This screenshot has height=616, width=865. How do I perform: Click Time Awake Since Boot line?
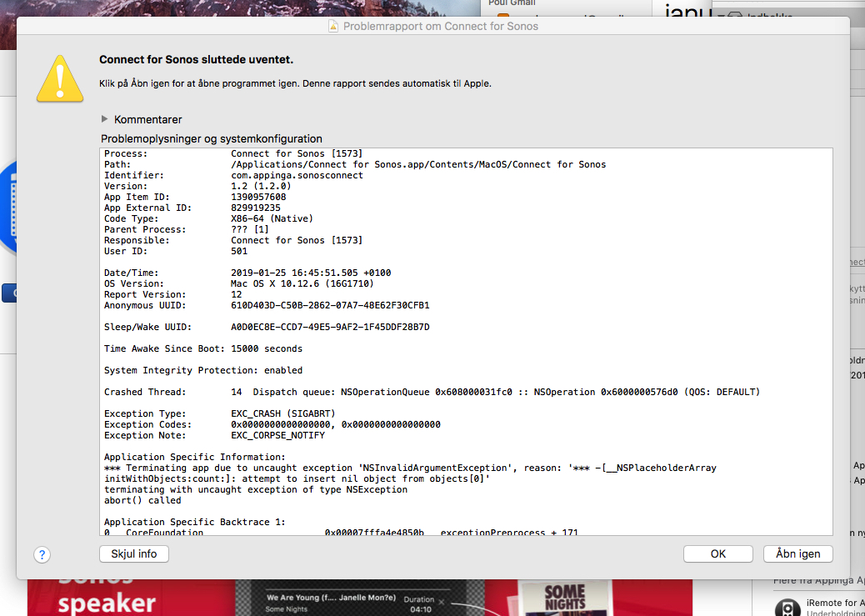pyautogui.click(x=203, y=349)
